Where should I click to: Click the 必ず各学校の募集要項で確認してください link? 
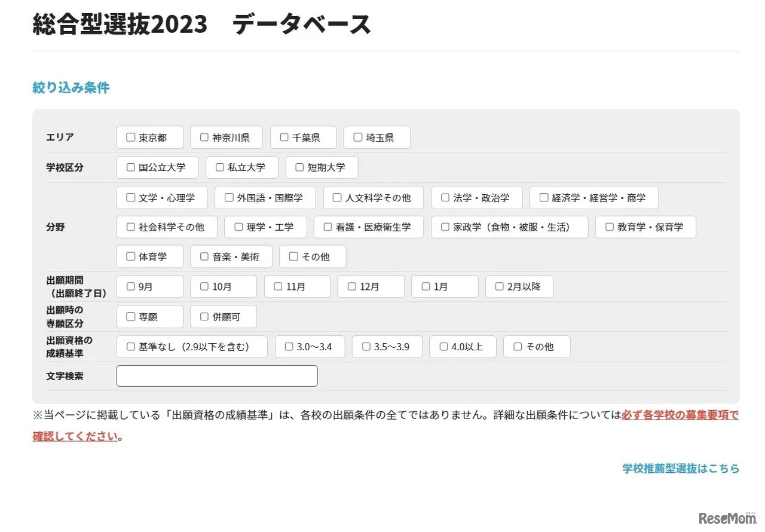coord(680,415)
